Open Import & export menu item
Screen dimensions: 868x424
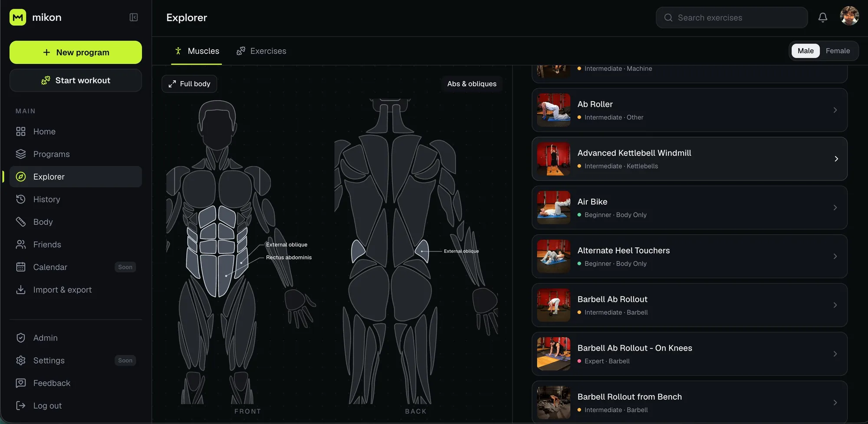pos(76,289)
